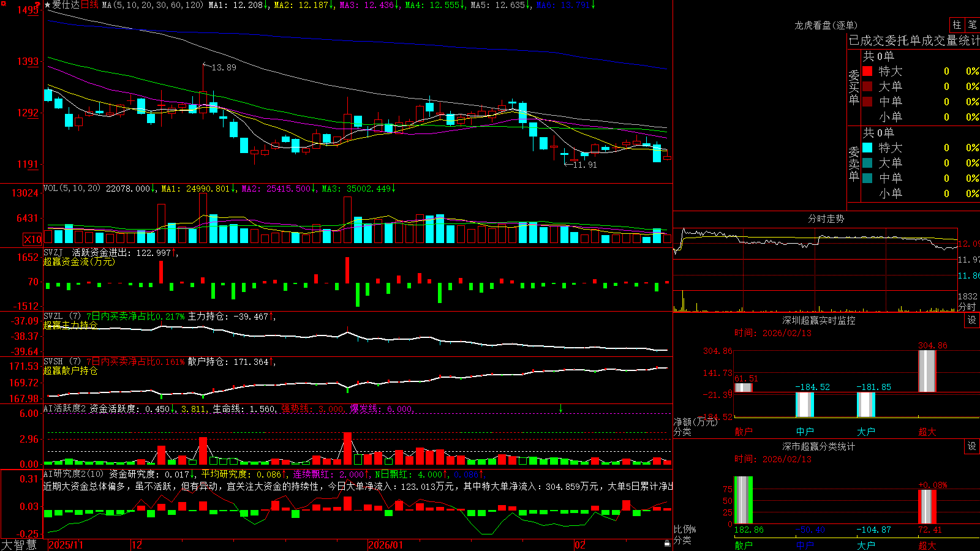Click the dark red 大单 swatch under 委买单
The image size is (980, 551).
tap(867, 86)
